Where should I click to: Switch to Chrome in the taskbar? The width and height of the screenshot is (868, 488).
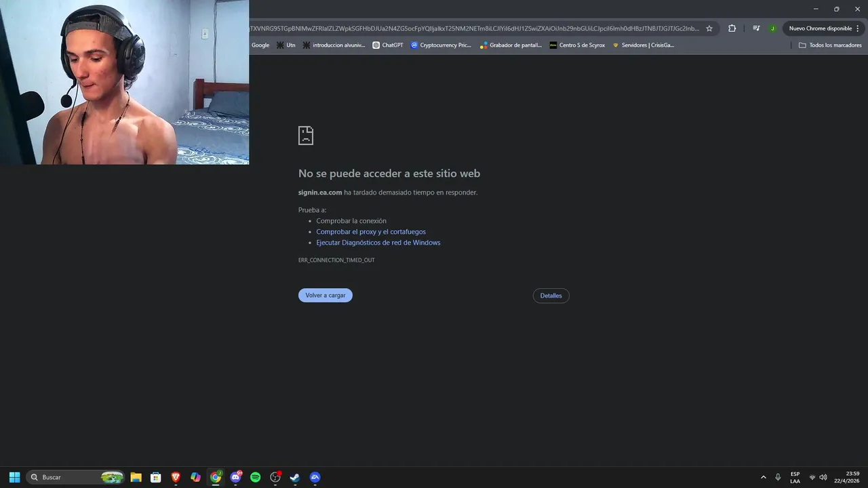pyautogui.click(x=216, y=477)
